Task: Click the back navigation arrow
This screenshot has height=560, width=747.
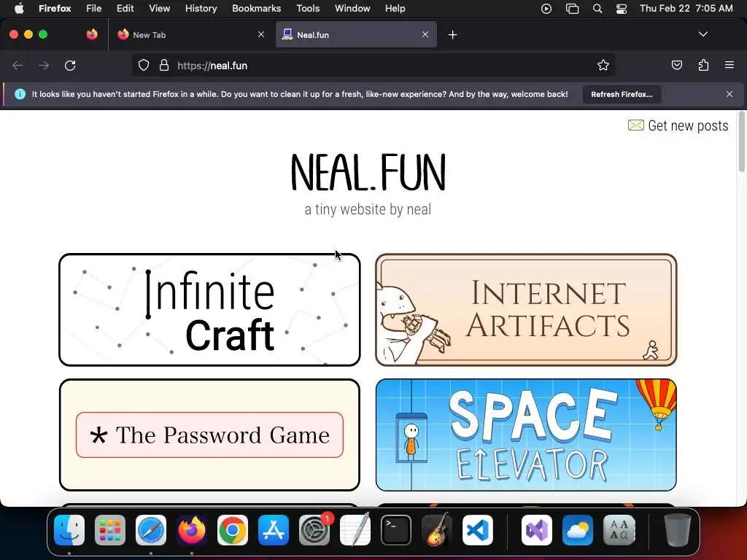Action: click(x=18, y=65)
